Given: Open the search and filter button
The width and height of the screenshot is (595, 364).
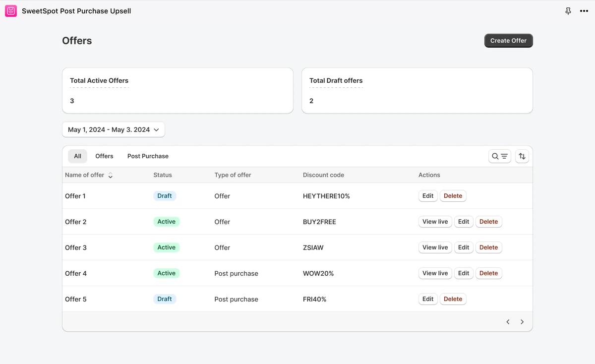Looking at the screenshot, I should (500, 156).
